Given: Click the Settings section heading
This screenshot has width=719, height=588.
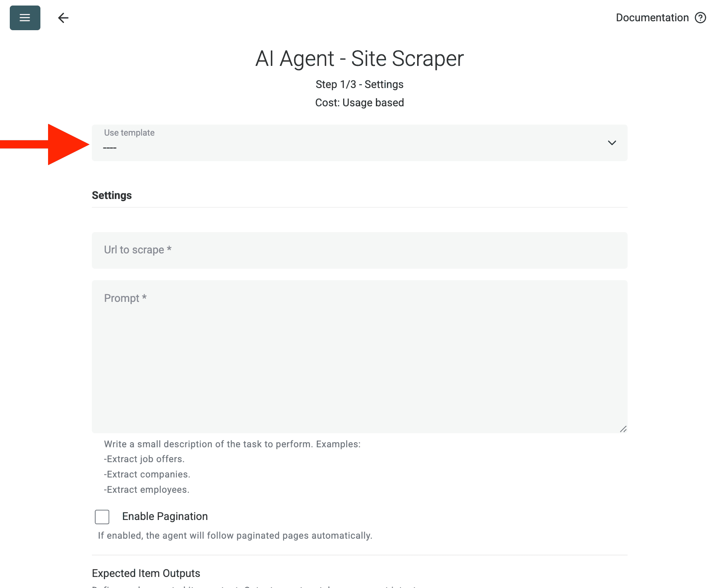Looking at the screenshot, I should (112, 195).
